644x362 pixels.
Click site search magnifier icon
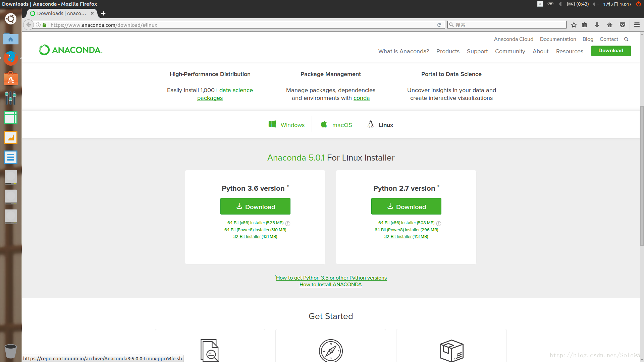point(626,39)
